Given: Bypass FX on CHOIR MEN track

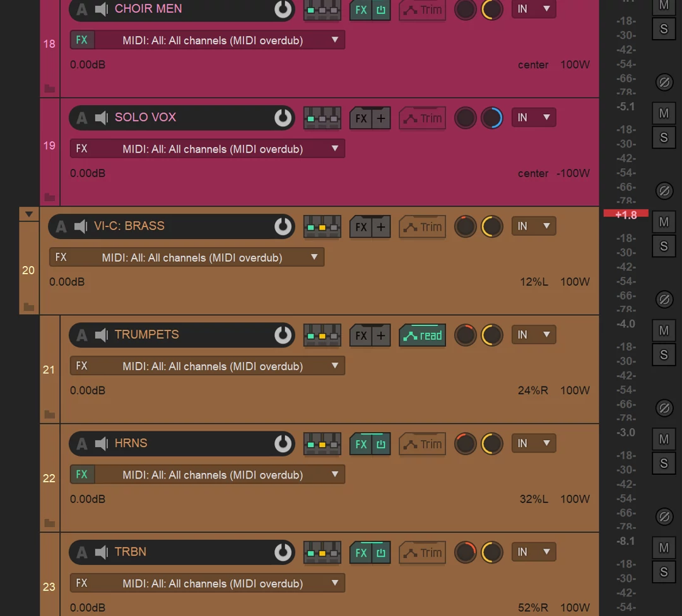Looking at the screenshot, I should 381,9.
